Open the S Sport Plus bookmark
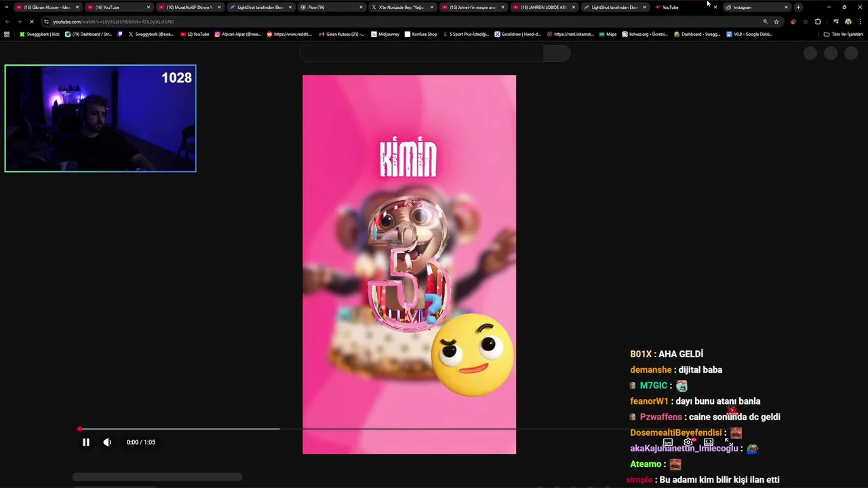This screenshot has height=488, width=868. tap(466, 34)
